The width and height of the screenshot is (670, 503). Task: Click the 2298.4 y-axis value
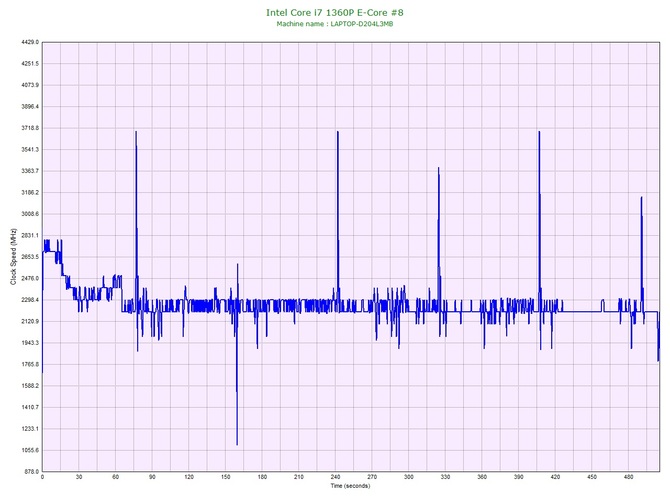(x=30, y=300)
